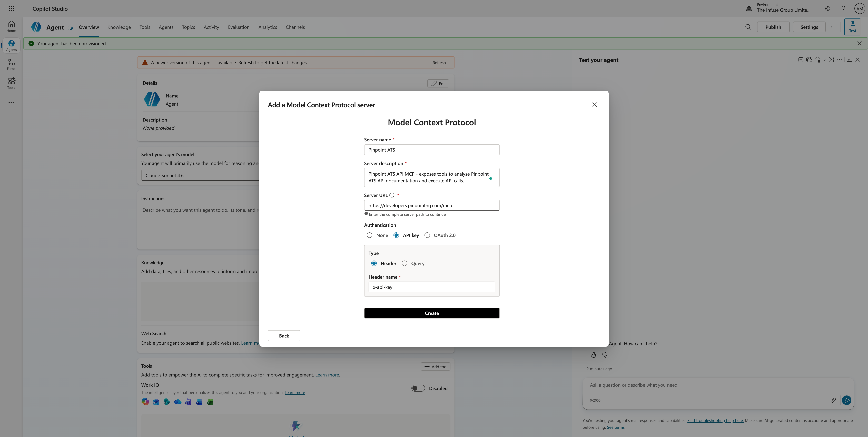Open the sparkle copies icon in test panel

point(809,60)
